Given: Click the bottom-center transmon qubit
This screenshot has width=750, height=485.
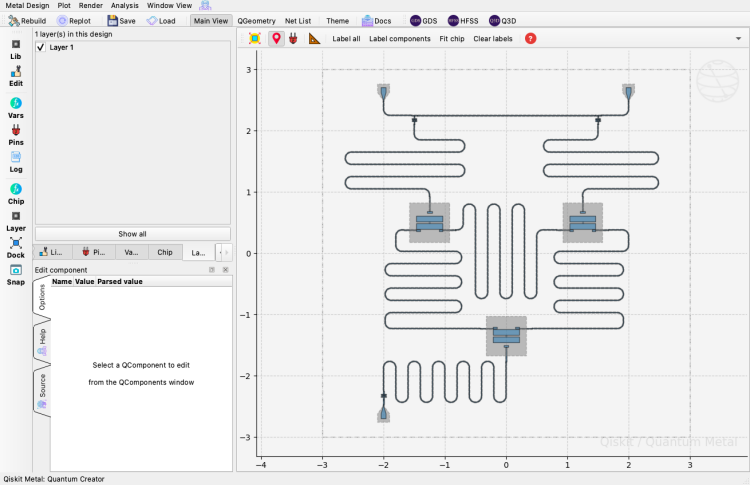Looking at the screenshot, I should click(506, 336).
